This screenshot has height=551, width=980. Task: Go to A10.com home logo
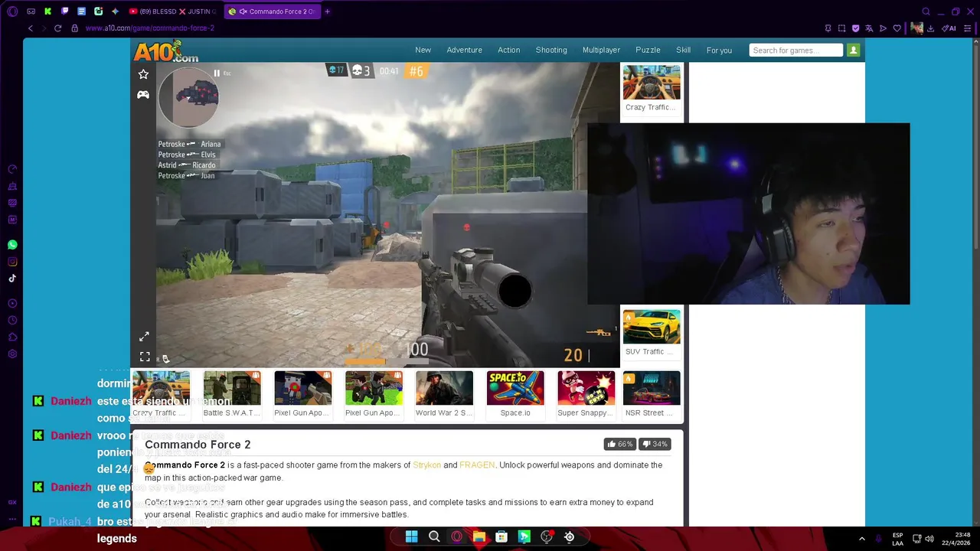coord(165,51)
